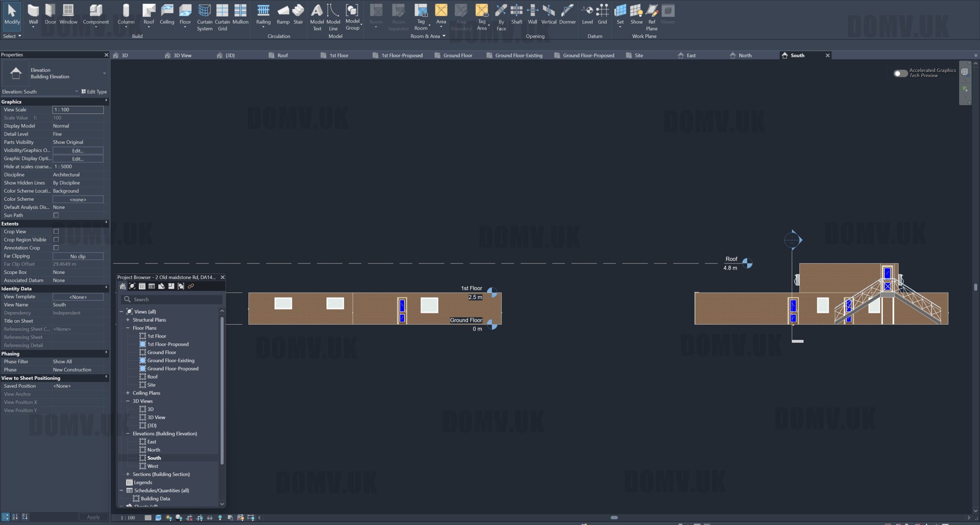This screenshot has width=980, height=525.
Task: Toggle the Sun Path checkbox
Action: click(56, 215)
